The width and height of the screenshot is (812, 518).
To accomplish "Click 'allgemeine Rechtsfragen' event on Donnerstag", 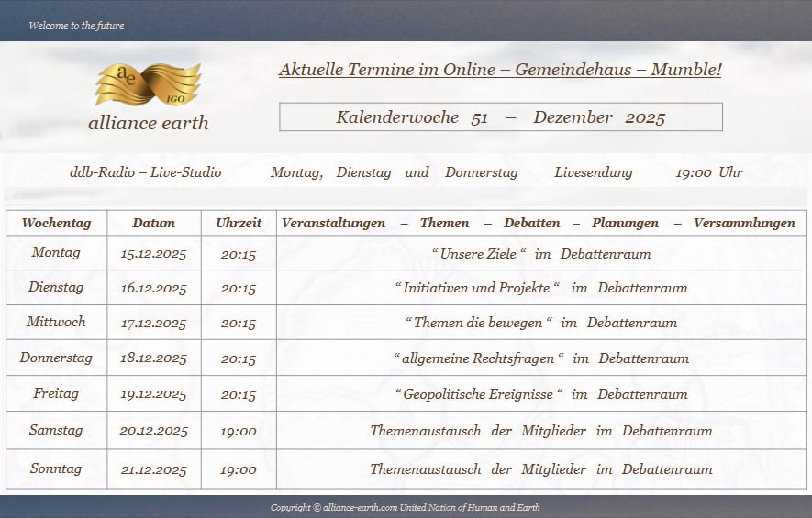I will [541, 358].
